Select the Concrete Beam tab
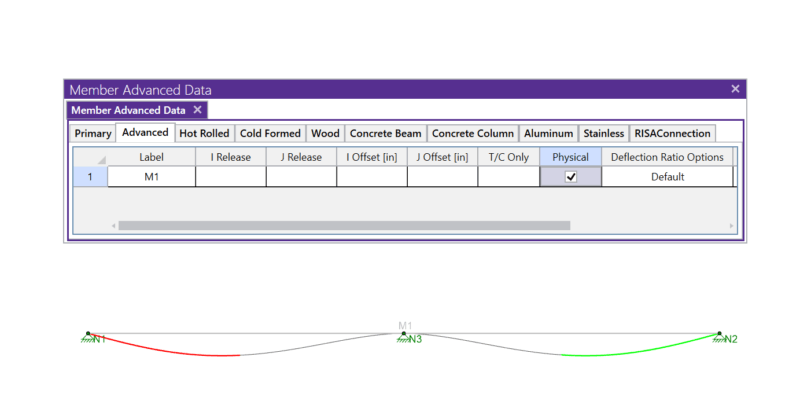The width and height of the screenshot is (800, 418). 385,133
